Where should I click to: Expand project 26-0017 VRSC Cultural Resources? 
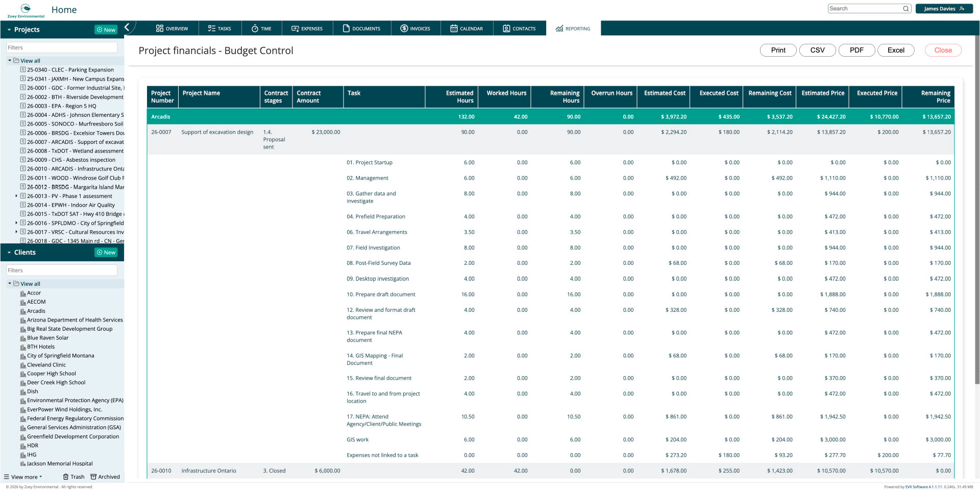pos(16,232)
